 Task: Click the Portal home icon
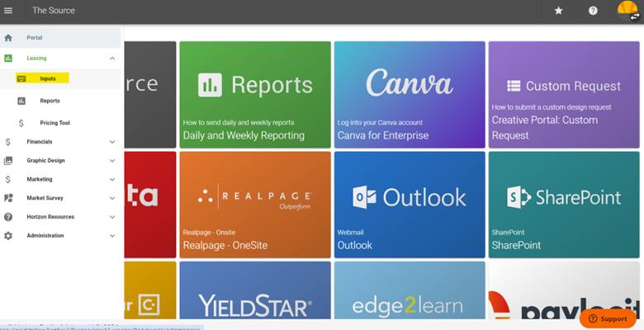tap(8, 38)
